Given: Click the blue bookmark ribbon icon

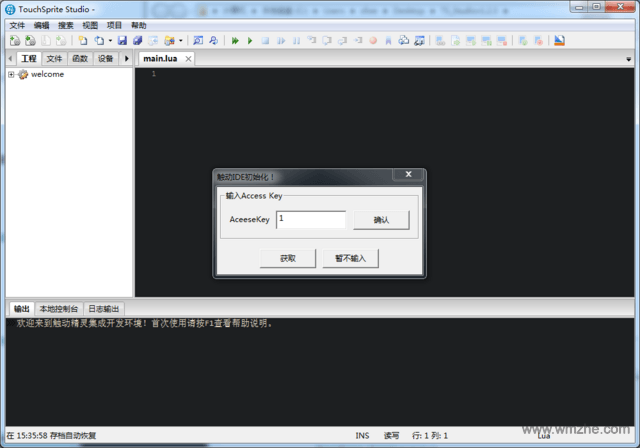Looking at the screenshot, I should click(x=388, y=40).
